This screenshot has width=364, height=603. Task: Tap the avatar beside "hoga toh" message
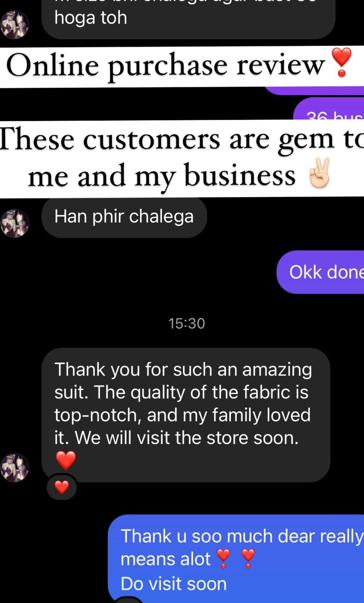pyautogui.click(x=15, y=24)
